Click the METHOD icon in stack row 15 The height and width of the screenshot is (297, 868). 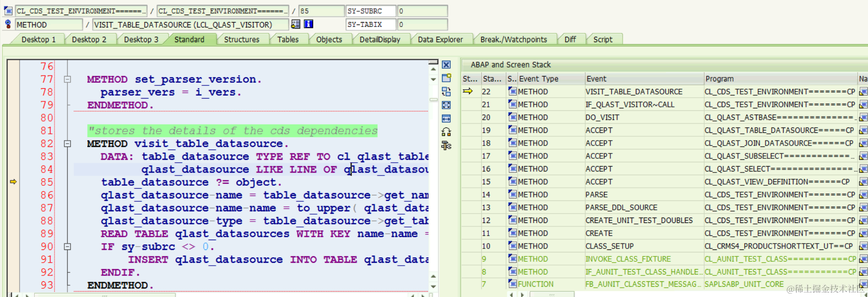512,181
